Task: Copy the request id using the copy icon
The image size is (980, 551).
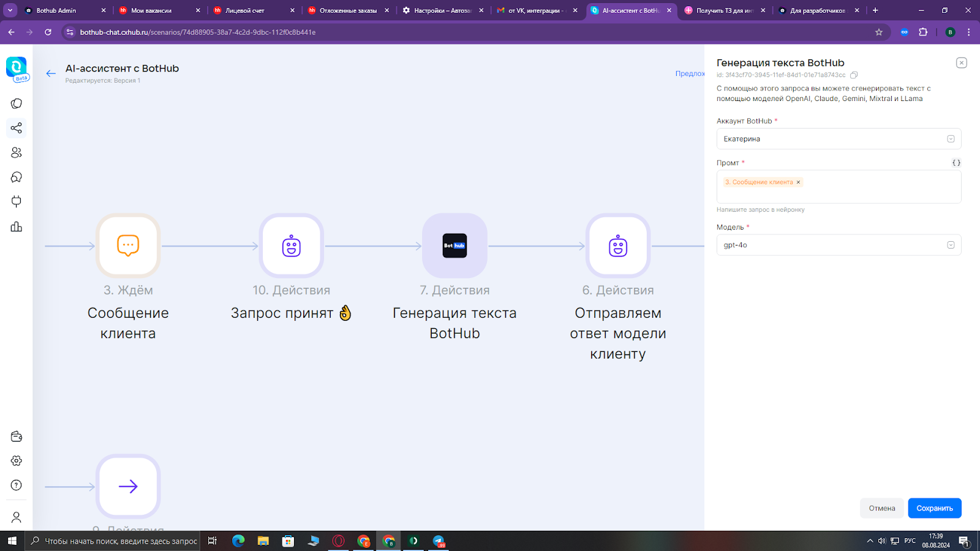Action: point(854,75)
